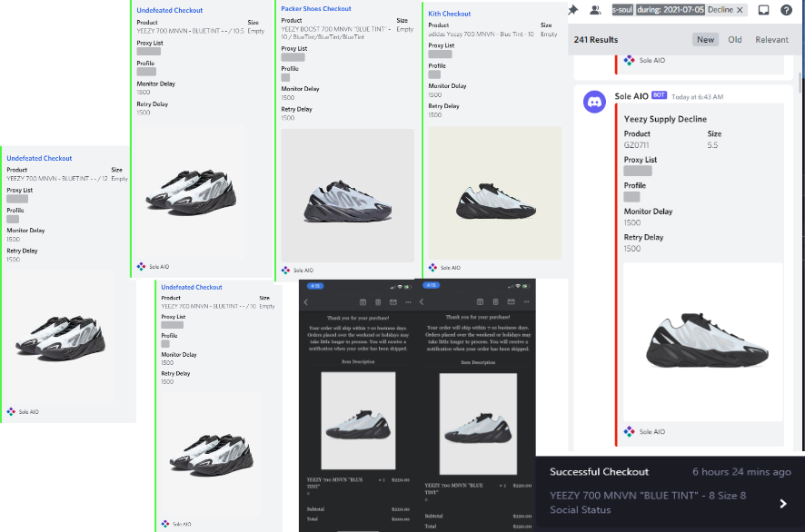Select product code GZ0711

tap(636, 145)
